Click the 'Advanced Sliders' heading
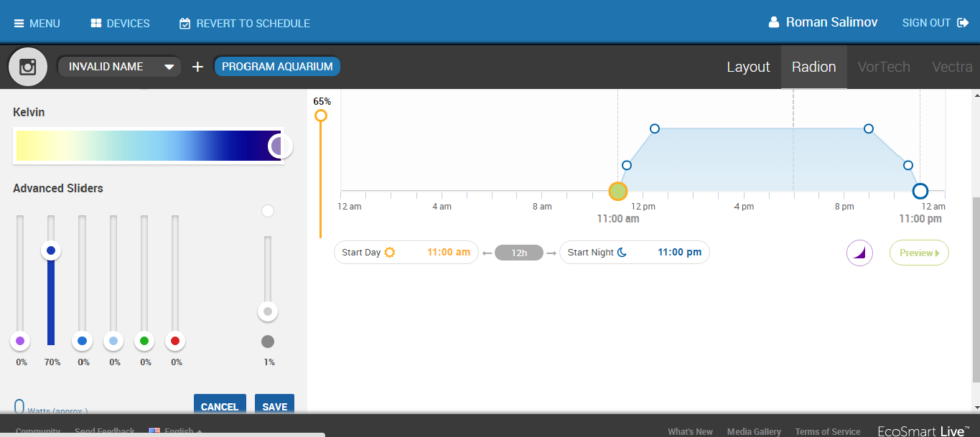This screenshot has height=437, width=980. click(x=58, y=188)
